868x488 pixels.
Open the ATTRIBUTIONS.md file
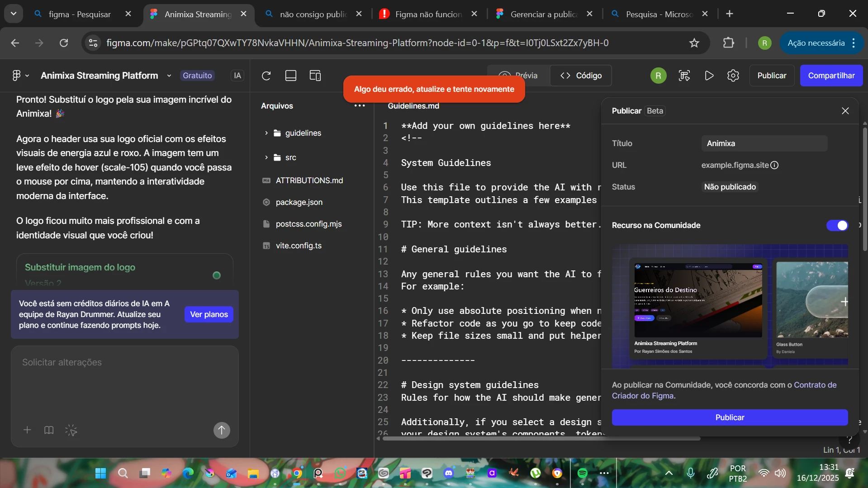tap(309, 180)
